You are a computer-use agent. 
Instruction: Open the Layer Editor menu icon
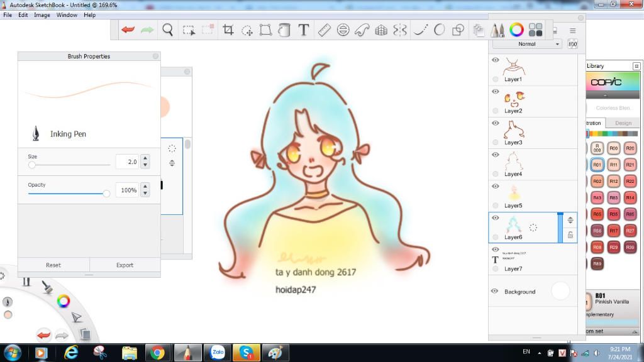572,31
